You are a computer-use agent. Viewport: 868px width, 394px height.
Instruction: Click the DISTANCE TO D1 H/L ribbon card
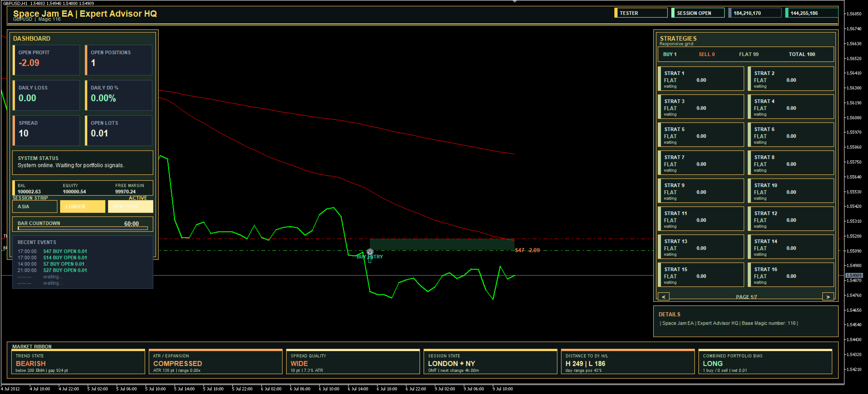point(628,361)
